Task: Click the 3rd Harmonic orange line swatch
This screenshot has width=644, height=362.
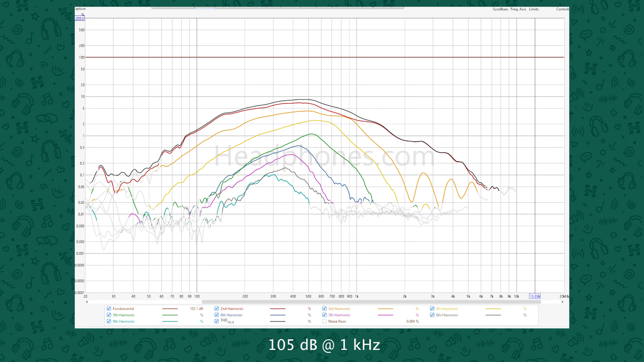Action: (386, 309)
